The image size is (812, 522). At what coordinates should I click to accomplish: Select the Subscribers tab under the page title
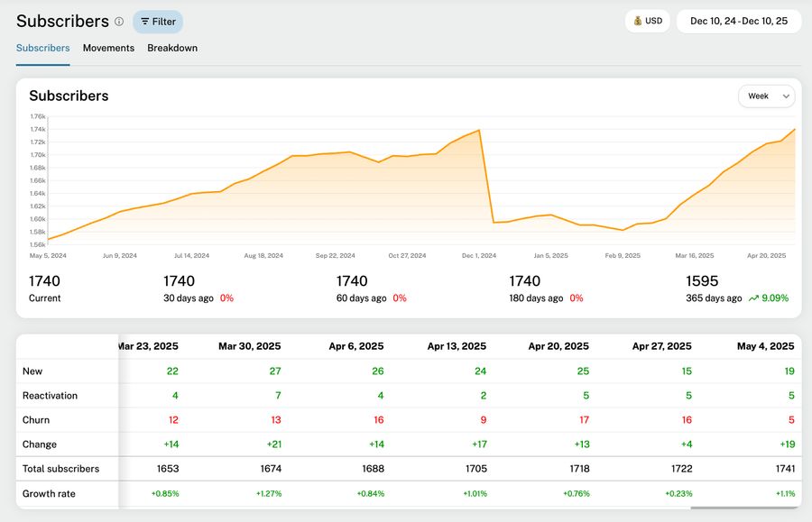coord(42,48)
